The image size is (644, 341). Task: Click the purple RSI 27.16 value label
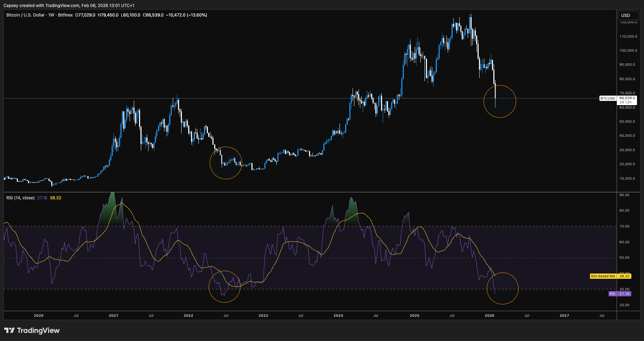[620, 294]
